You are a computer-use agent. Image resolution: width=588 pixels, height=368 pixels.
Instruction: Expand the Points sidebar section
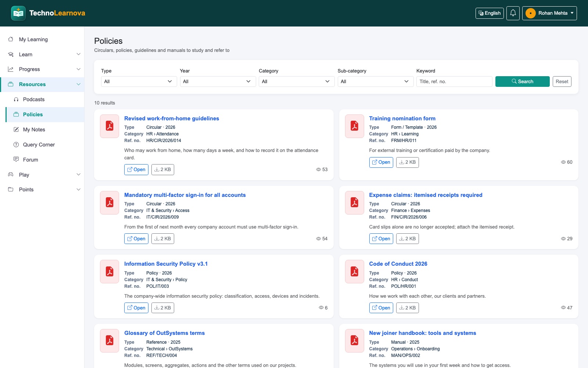point(42,190)
